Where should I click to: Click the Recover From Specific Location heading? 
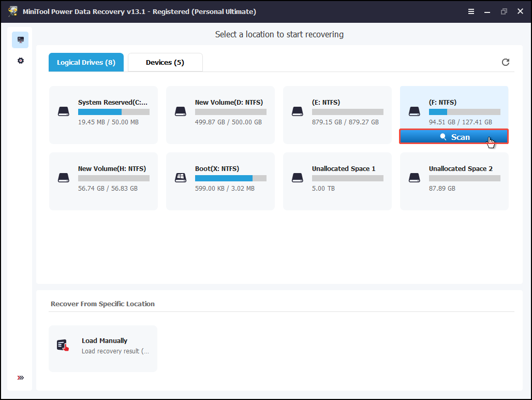coord(102,304)
